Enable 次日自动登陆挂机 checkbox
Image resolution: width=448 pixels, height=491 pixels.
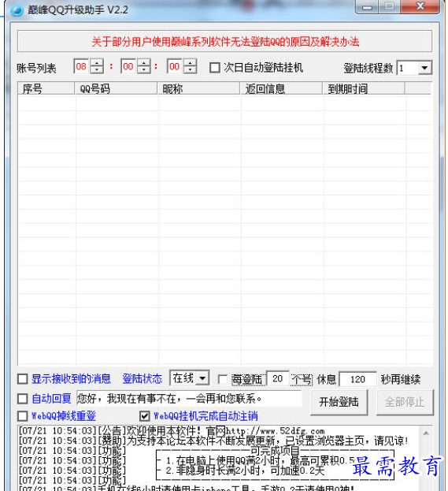[215, 68]
